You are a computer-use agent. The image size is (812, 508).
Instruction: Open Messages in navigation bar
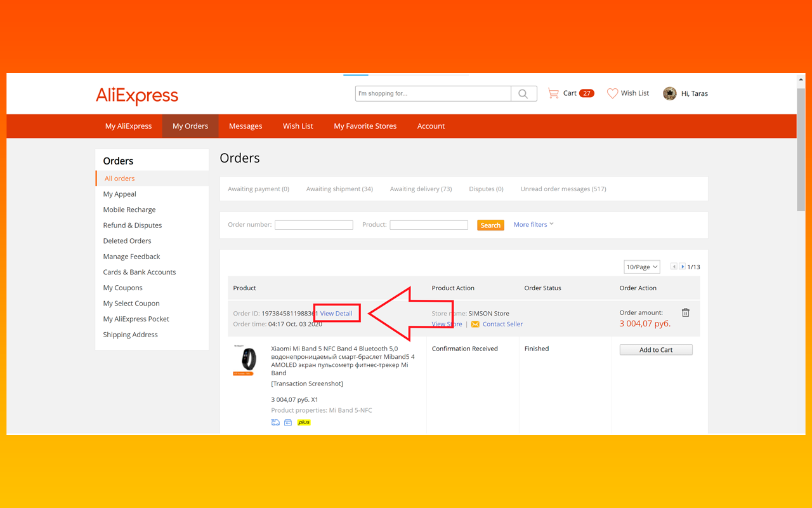pos(246,126)
